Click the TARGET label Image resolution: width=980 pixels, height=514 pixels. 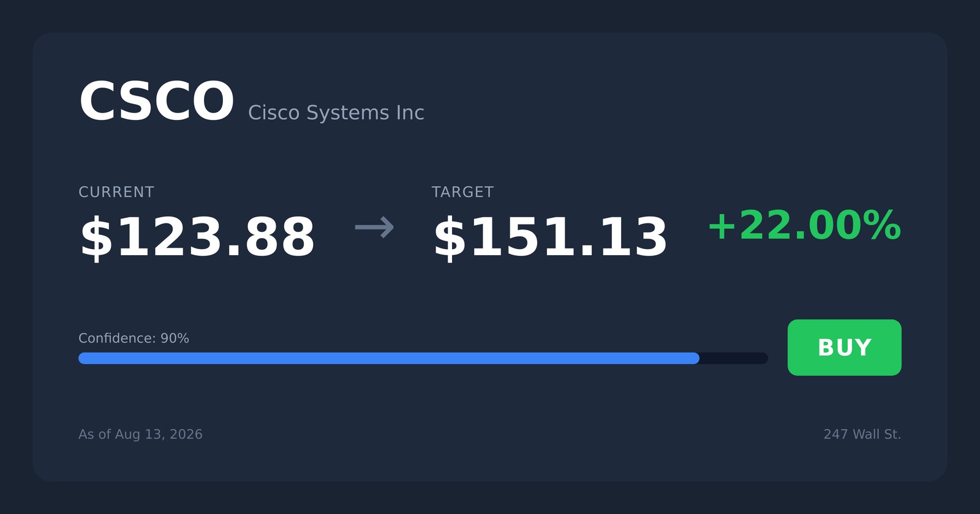(x=462, y=192)
